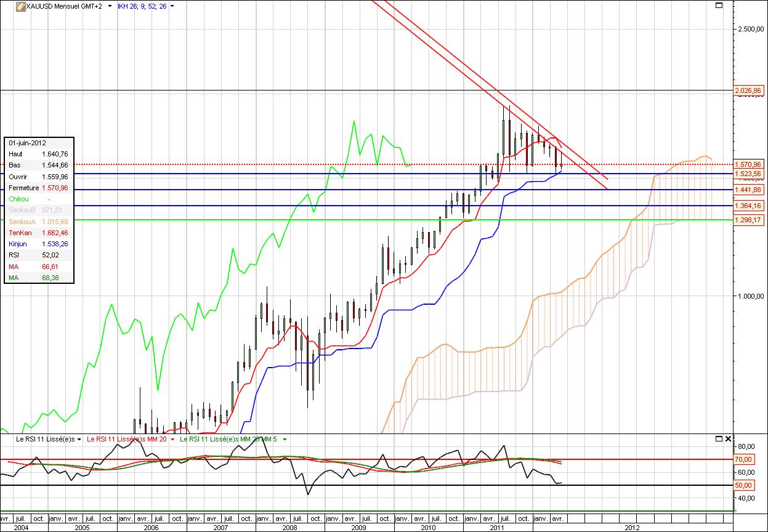This screenshot has height=532, width=768.
Task: Maximize the main price chart panel
Action: [x=719, y=6]
